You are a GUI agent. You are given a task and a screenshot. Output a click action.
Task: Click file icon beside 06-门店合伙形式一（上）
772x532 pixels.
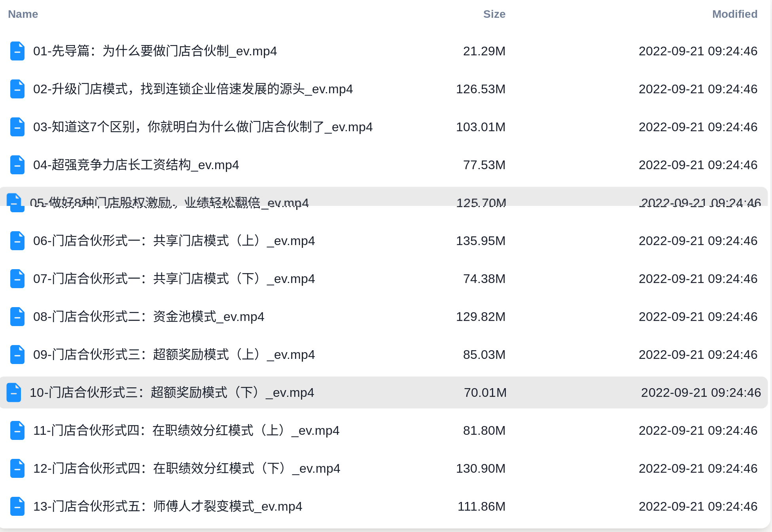click(17, 241)
